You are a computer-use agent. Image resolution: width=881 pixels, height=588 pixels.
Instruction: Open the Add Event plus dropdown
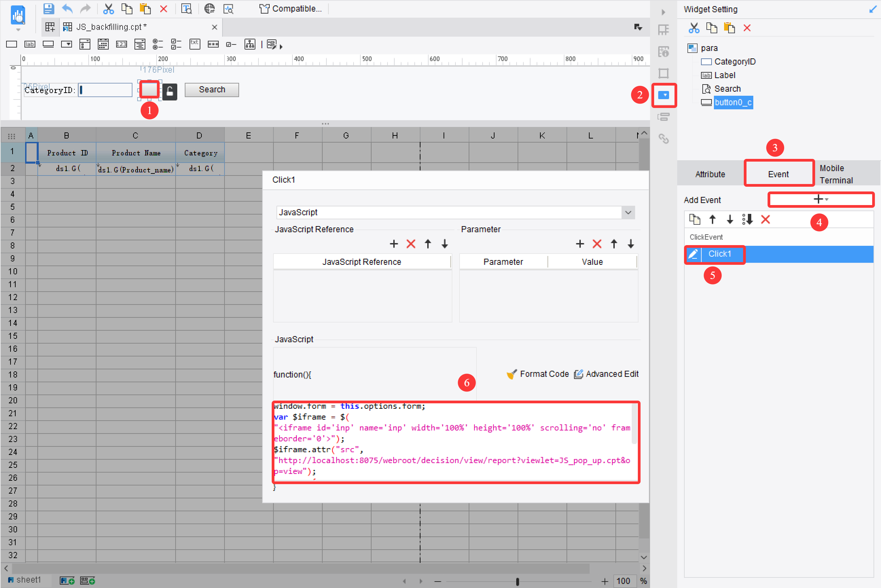click(821, 199)
